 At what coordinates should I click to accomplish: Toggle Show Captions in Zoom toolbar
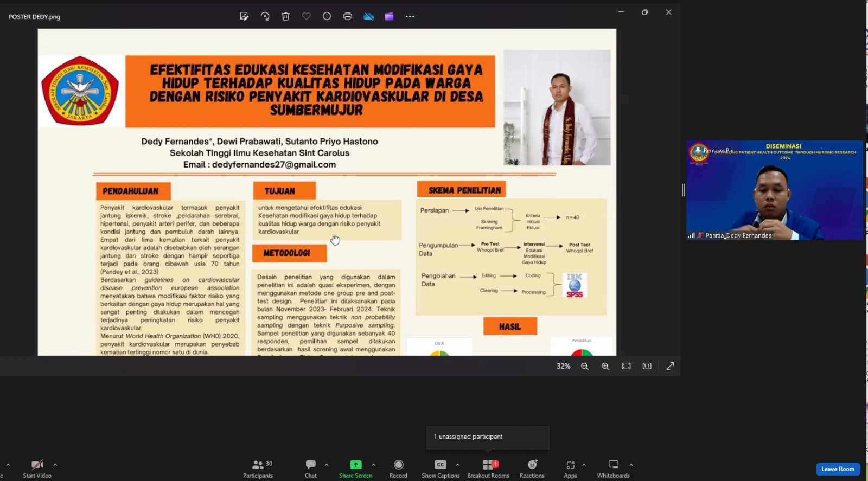pyautogui.click(x=440, y=469)
